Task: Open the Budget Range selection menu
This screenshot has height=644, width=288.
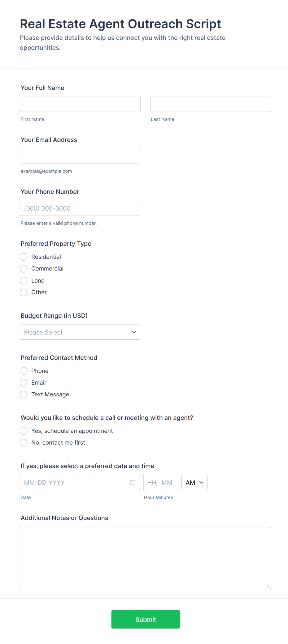Action: point(80,332)
